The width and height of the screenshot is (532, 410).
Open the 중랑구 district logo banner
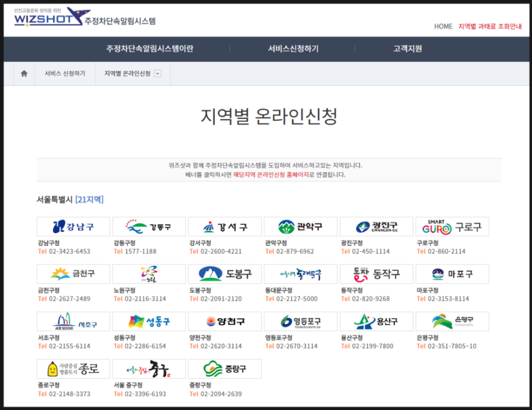[x=225, y=369]
